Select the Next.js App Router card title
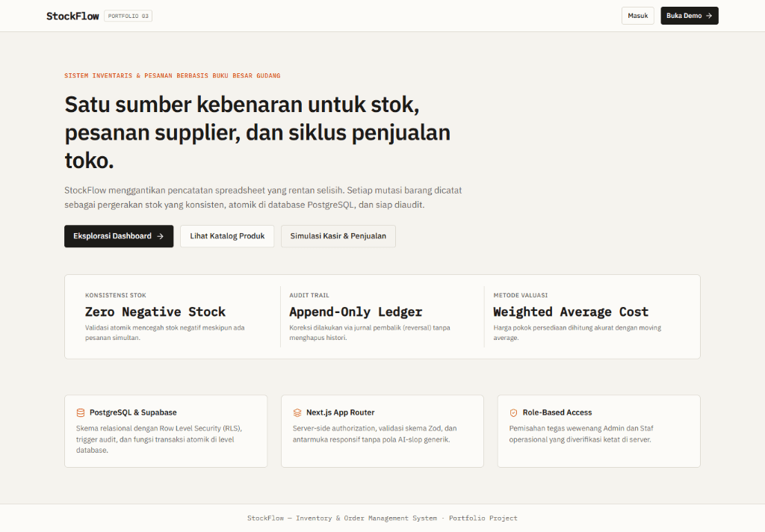 (x=341, y=412)
